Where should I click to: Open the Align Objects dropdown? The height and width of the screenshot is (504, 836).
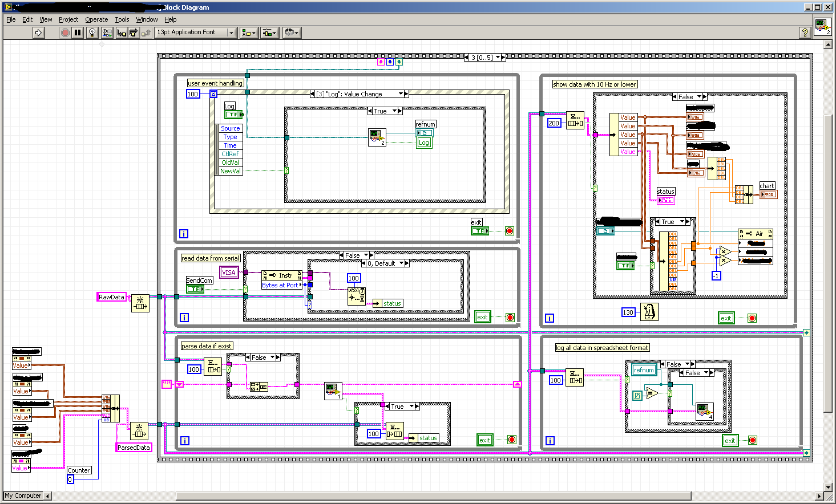[x=249, y=32]
